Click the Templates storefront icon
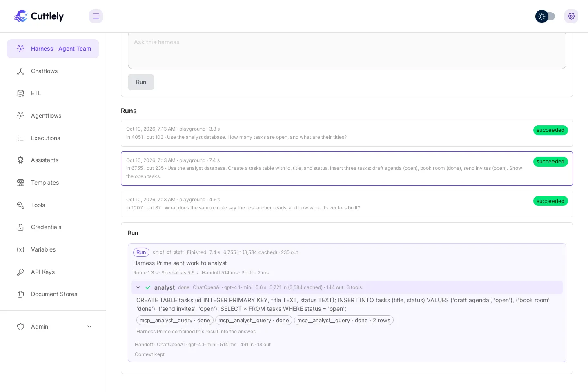 [20, 183]
